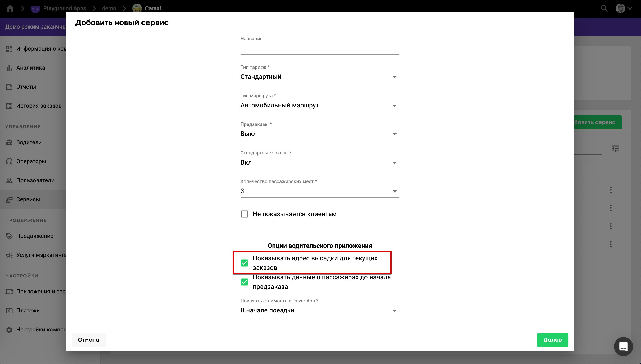The width and height of the screenshot is (641, 364).
Task: Click the filter sliders icon
Action: [615, 148]
